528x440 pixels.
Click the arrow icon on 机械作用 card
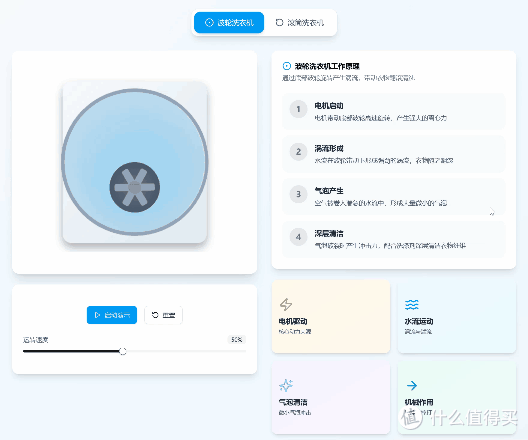pyautogui.click(x=412, y=385)
